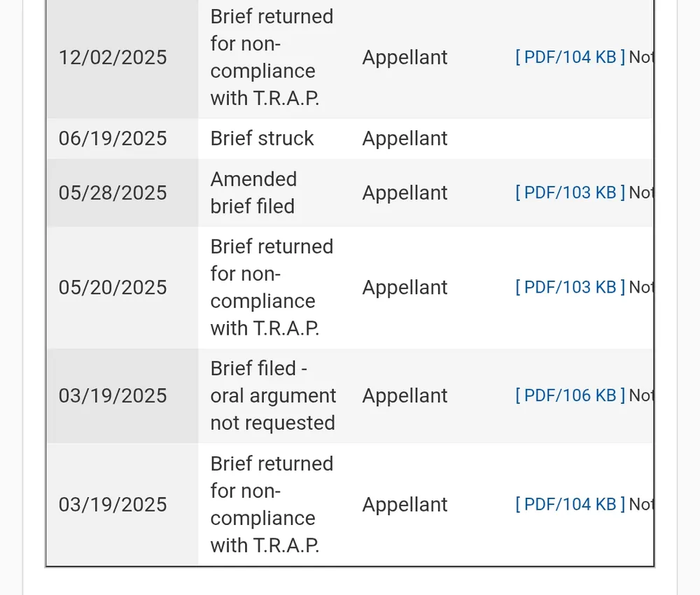The height and width of the screenshot is (595, 700).
Task: Select the 06/19/2025 date cell
Action: click(x=113, y=139)
